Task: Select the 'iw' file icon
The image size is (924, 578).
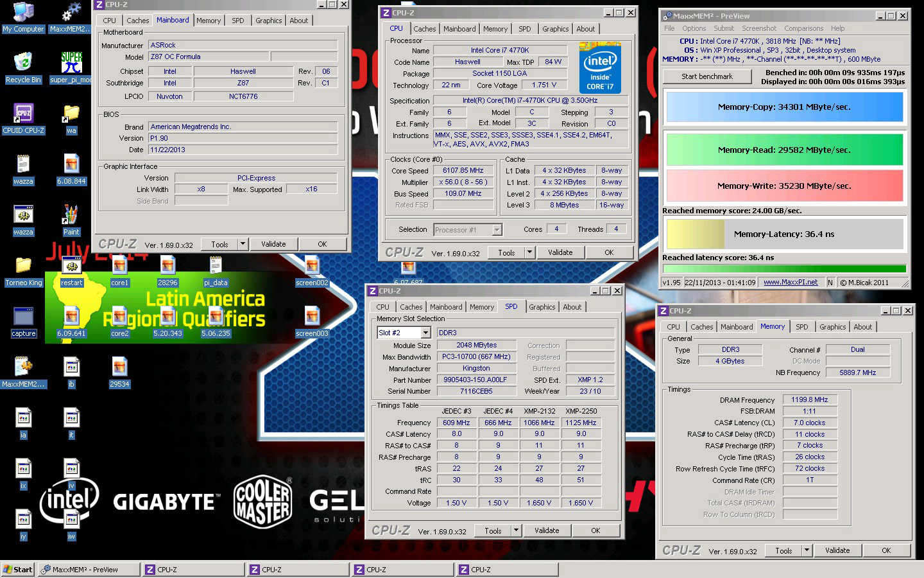Action: coord(71,524)
